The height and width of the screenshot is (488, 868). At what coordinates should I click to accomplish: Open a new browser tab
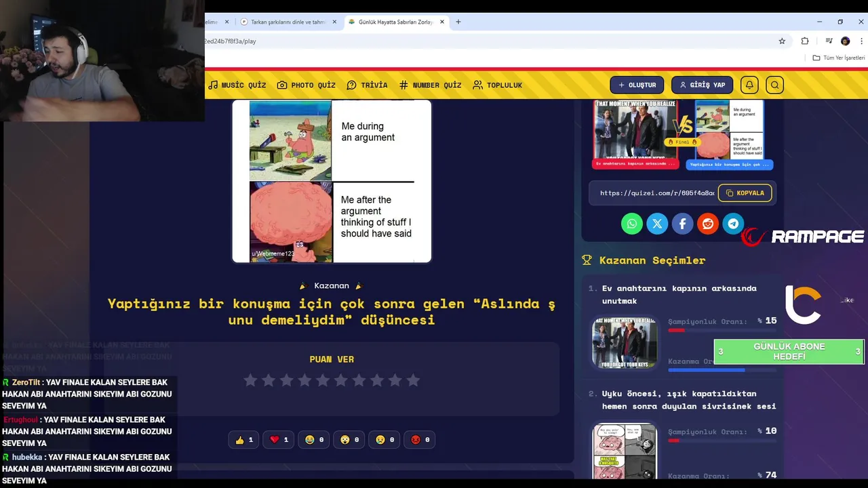pos(458,22)
